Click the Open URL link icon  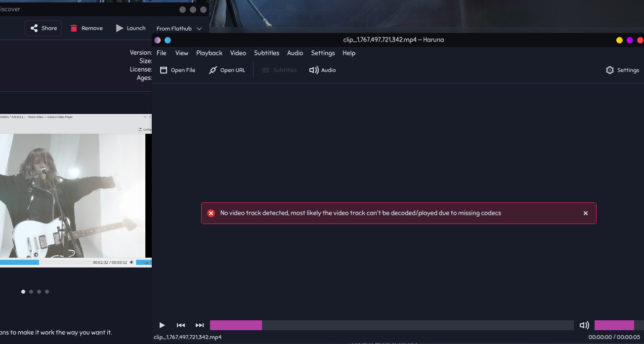point(213,70)
